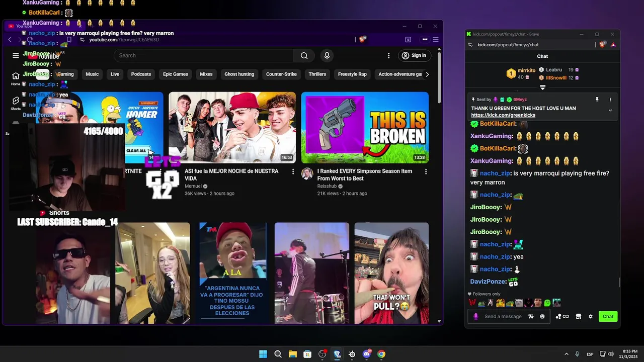Select the Podcasts category chip
The image size is (644, 362).
141,74
